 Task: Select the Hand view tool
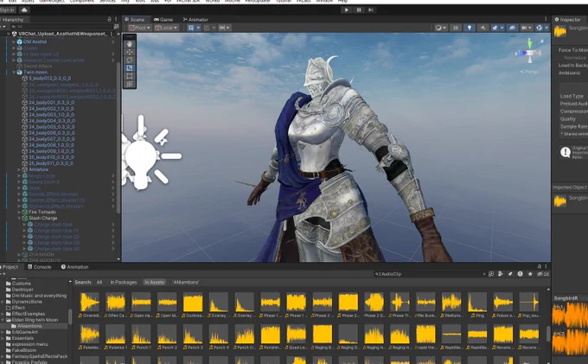(130, 44)
